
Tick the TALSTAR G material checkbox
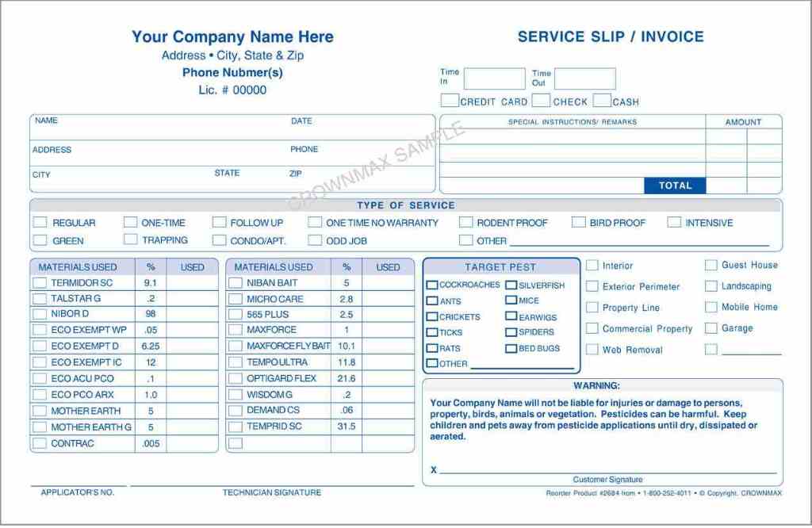point(40,299)
